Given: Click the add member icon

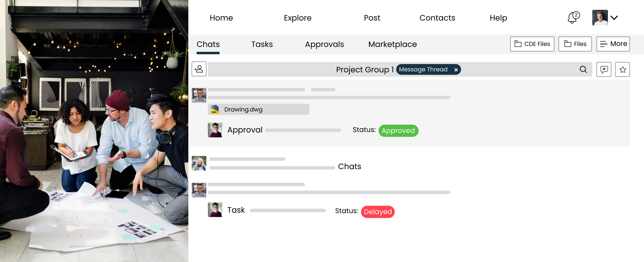Looking at the screenshot, I should pos(199,69).
